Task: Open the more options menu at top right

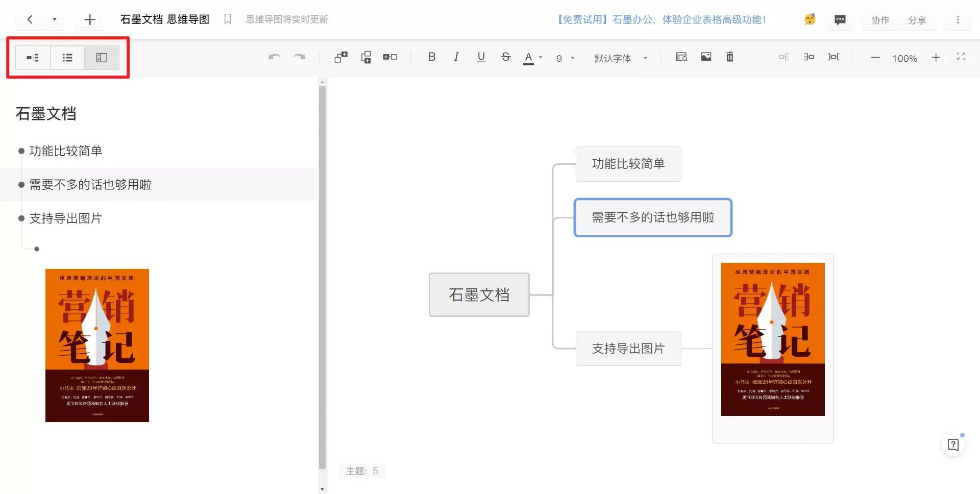Action: click(959, 20)
